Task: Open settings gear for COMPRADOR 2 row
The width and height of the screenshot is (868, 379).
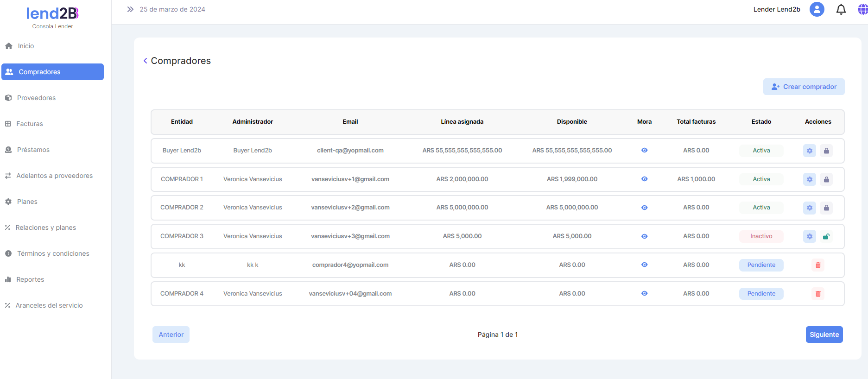Action: pyautogui.click(x=809, y=208)
